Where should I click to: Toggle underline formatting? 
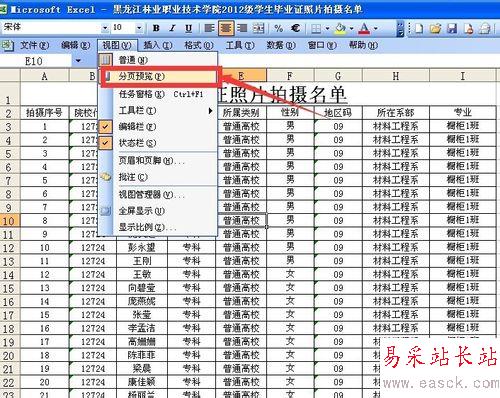(x=188, y=28)
